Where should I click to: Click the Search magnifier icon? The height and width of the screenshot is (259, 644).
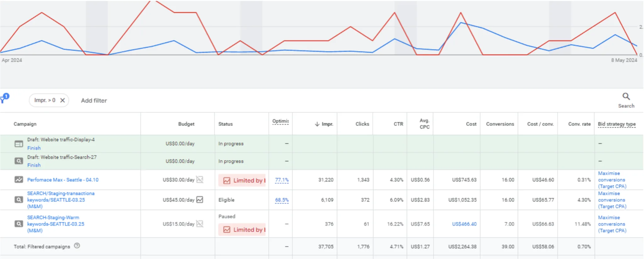pos(626,96)
